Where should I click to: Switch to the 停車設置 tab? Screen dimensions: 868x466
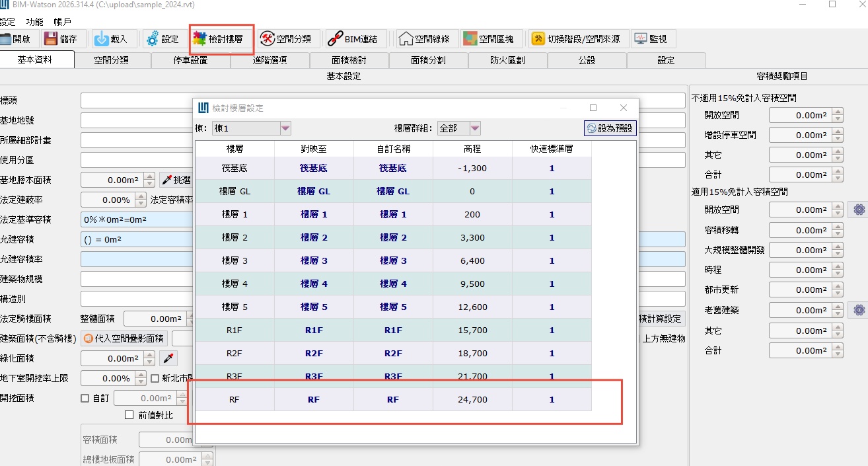[190, 60]
